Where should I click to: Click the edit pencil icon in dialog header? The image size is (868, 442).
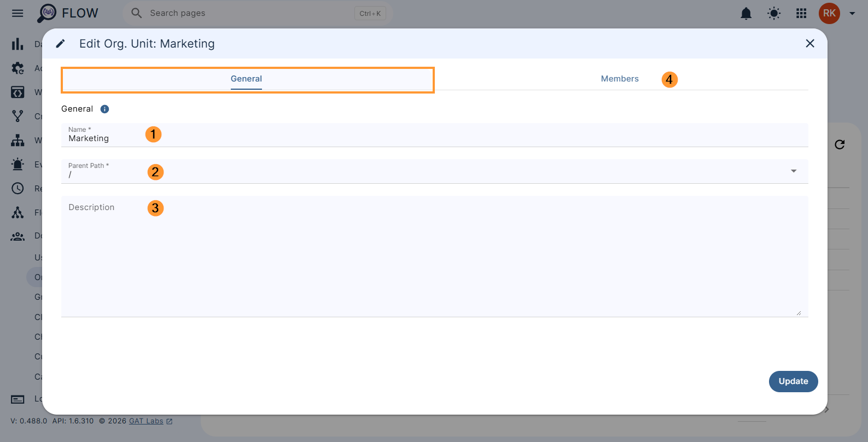tap(61, 43)
